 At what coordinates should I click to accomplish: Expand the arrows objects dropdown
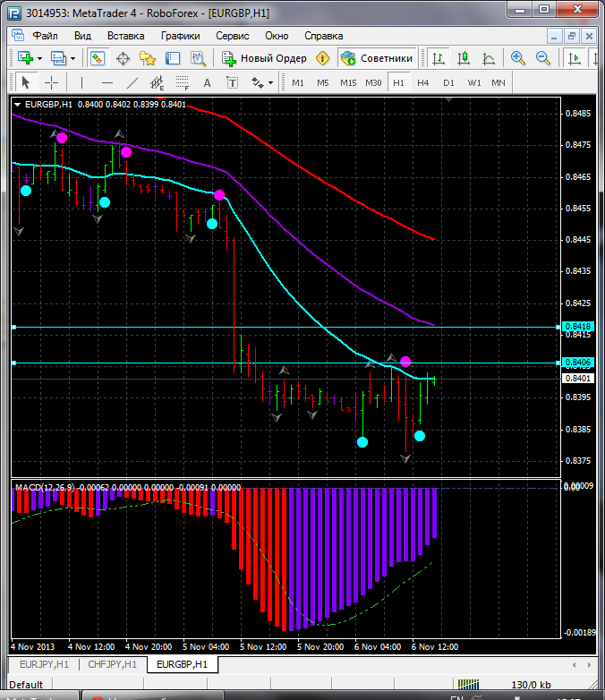coord(270,82)
